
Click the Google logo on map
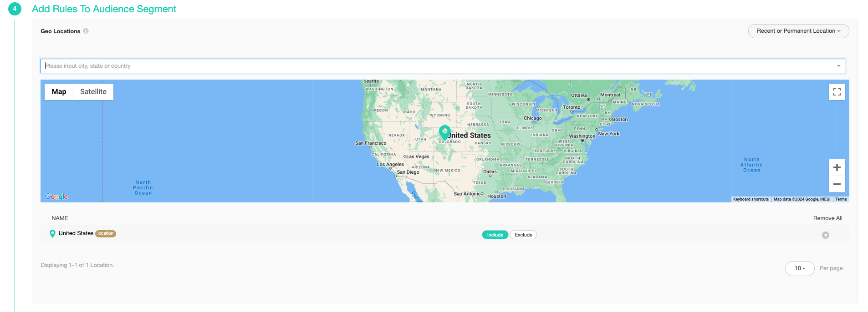tap(56, 196)
